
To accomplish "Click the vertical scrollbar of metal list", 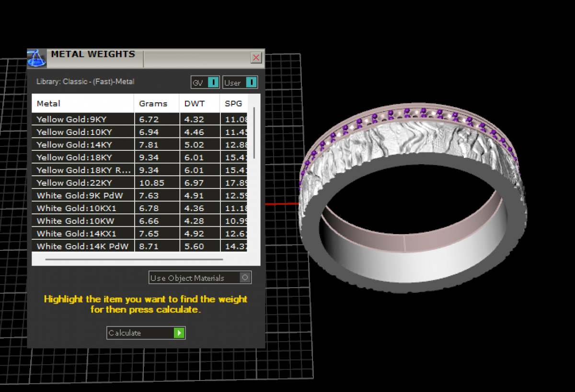I will [254, 134].
